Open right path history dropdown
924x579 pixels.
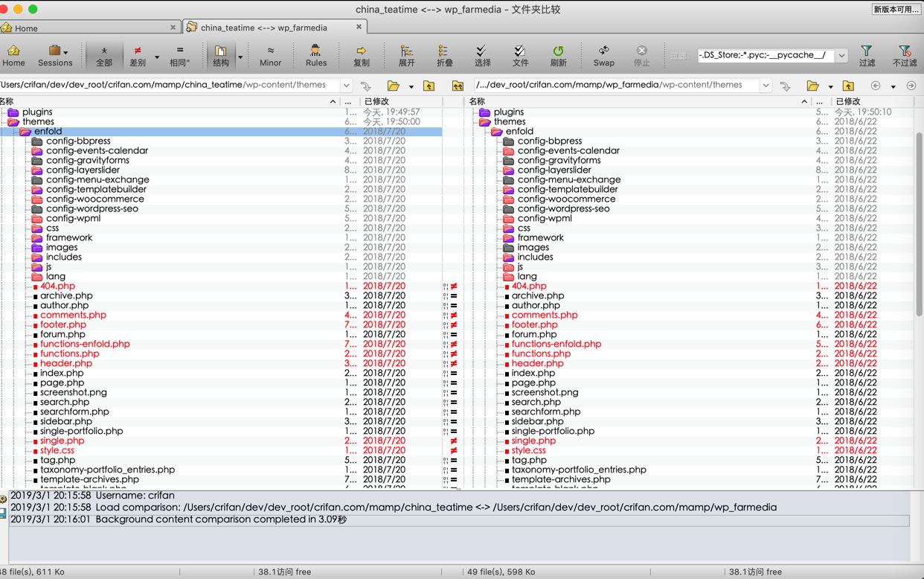(x=766, y=86)
